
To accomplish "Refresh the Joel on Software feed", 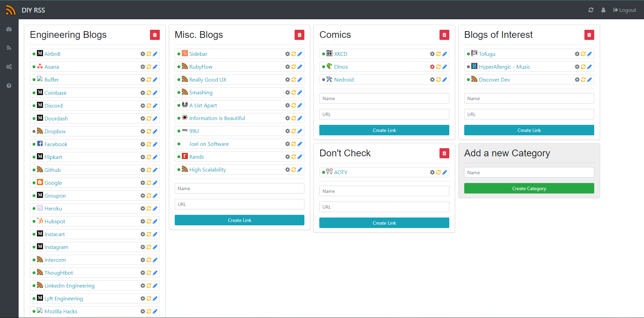I will coord(294,144).
